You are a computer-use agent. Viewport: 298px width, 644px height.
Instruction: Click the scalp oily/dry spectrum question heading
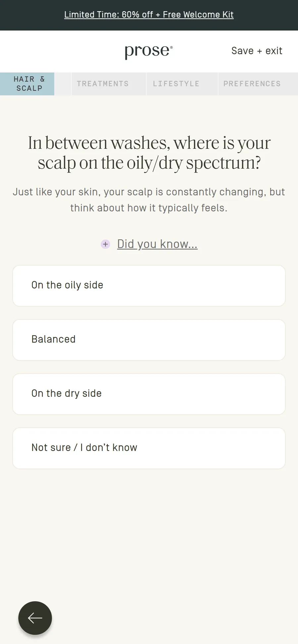click(x=149, y=153)
